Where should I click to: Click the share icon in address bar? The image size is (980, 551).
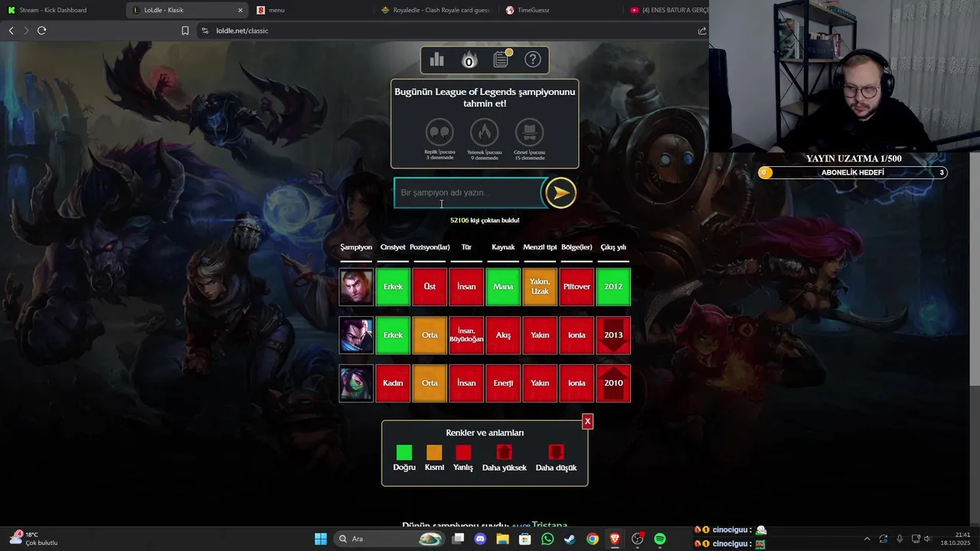tap(702, 31)
